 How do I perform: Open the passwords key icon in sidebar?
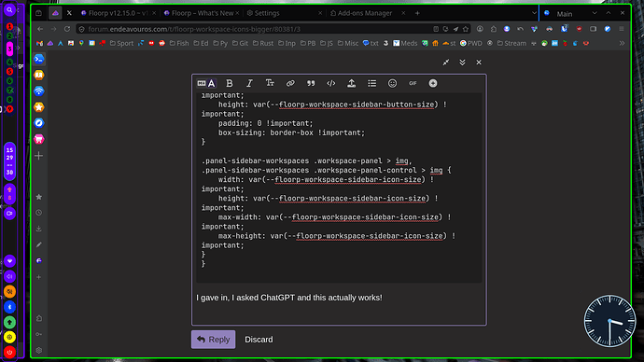(39, 335)
